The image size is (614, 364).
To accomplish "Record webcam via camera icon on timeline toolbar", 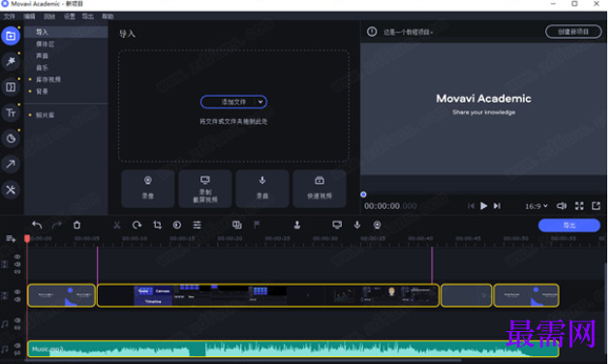I will tap(377, 225).
